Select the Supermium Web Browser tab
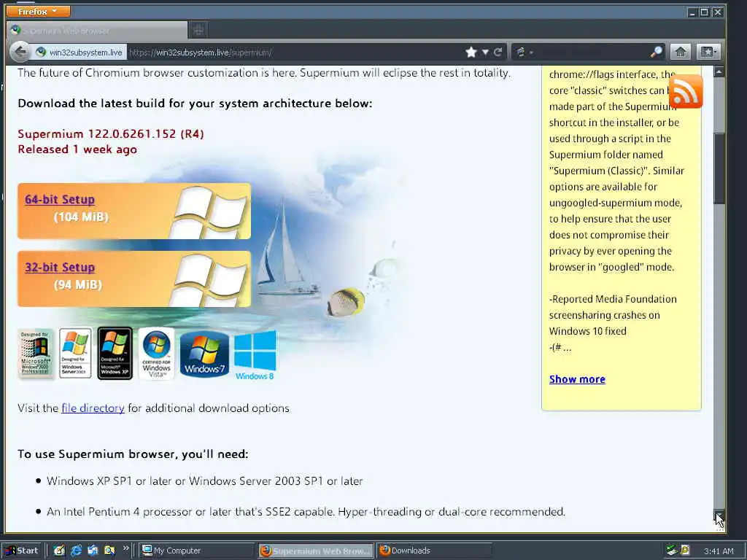 pos(97,31)
